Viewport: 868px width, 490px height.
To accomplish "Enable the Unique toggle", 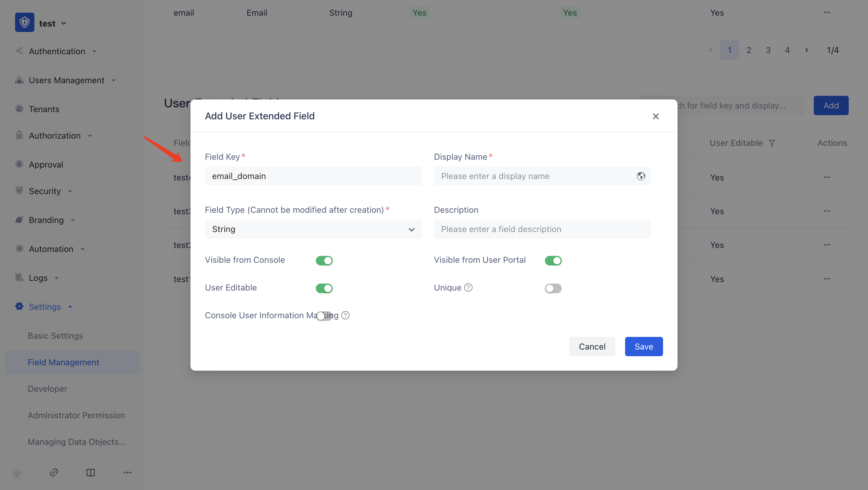I will coord(553,288).
